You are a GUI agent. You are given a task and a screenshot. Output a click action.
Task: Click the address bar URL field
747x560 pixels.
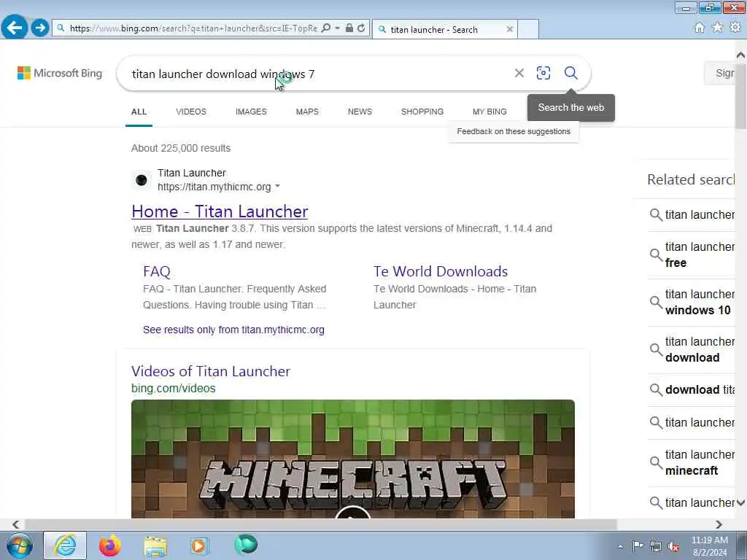coord(193,28)
